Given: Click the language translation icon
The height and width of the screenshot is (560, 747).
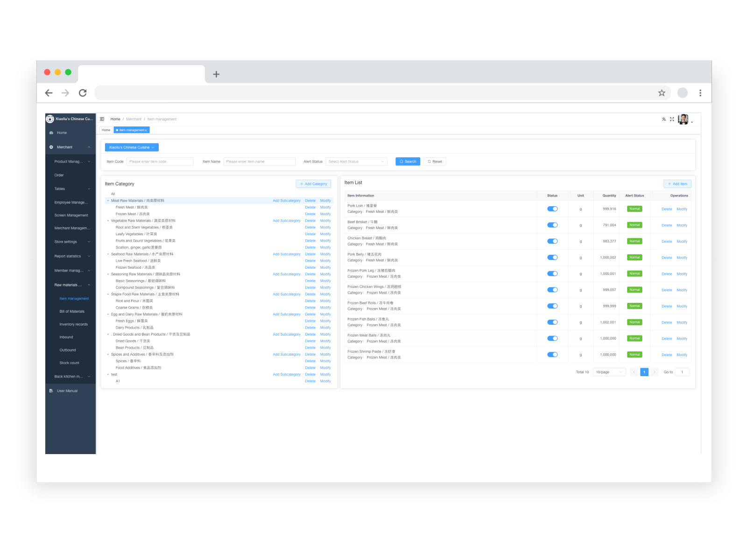Looking at the screenshot, I should (x=663, y=119).
